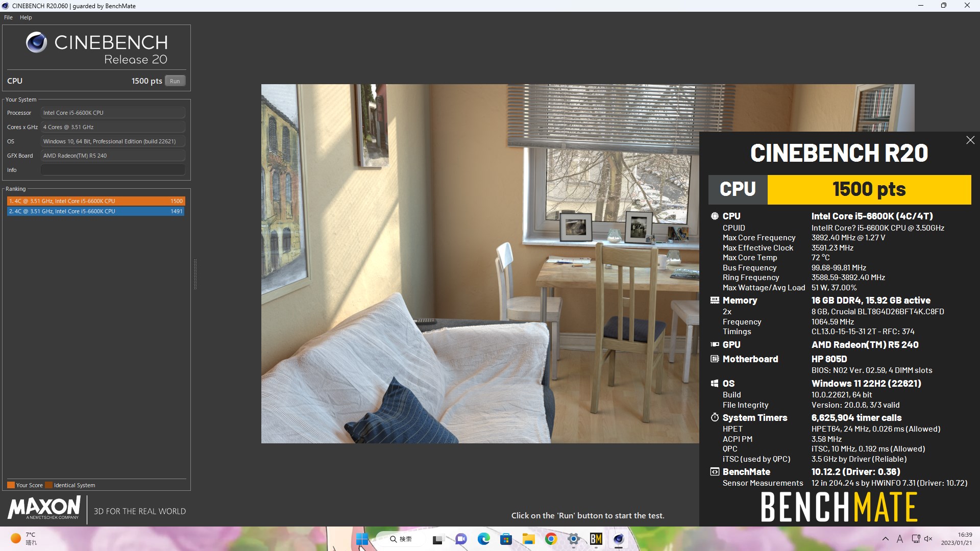
Task: Click the panel splitter handle
Action: pos(195,274)
